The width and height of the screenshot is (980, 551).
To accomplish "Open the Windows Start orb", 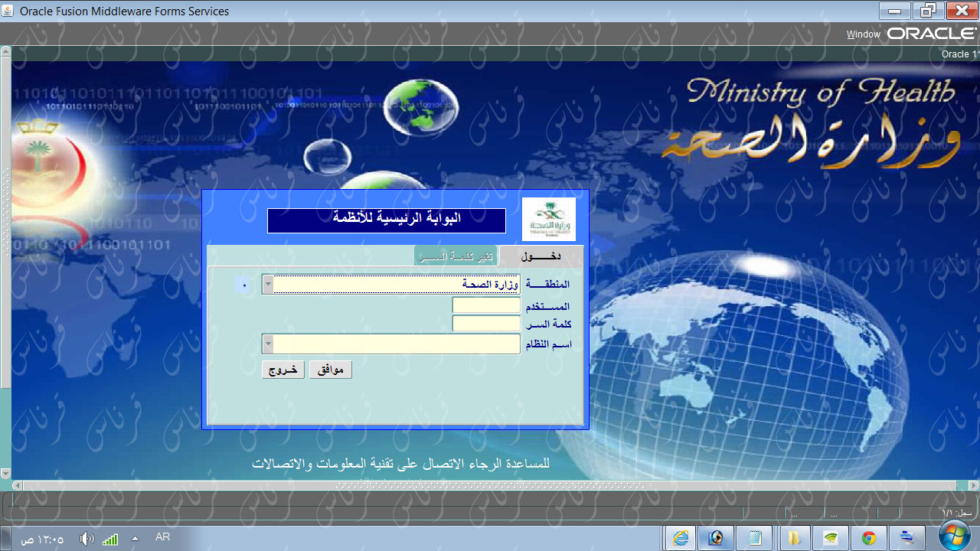I will point(955,537).
